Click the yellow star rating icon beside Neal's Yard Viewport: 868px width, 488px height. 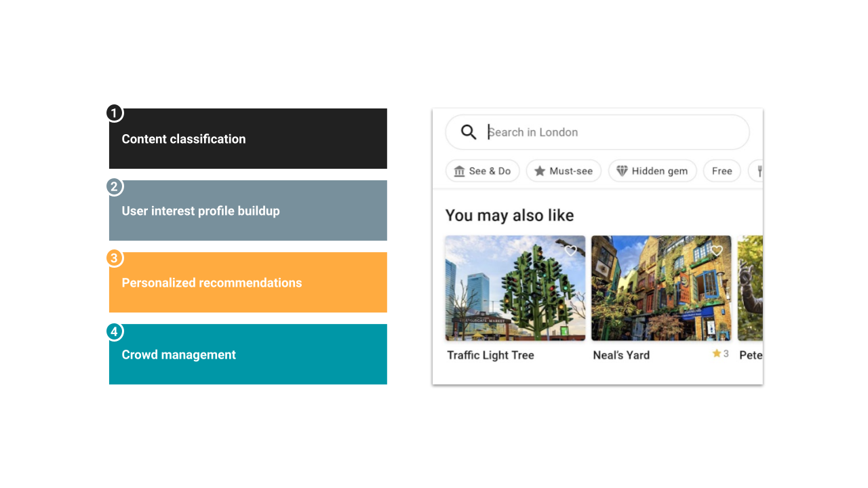point(717,353)
